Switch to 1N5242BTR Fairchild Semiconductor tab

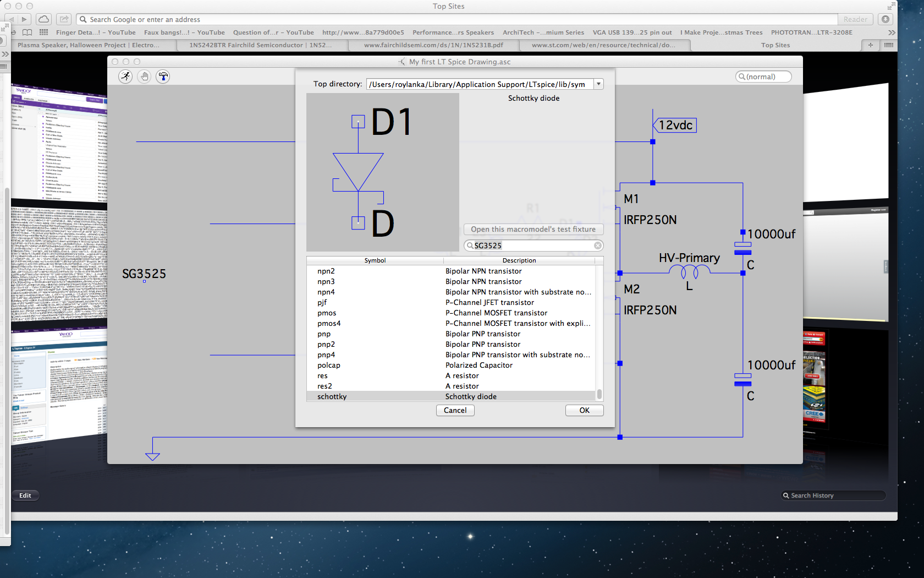click(x=260, y=45)
